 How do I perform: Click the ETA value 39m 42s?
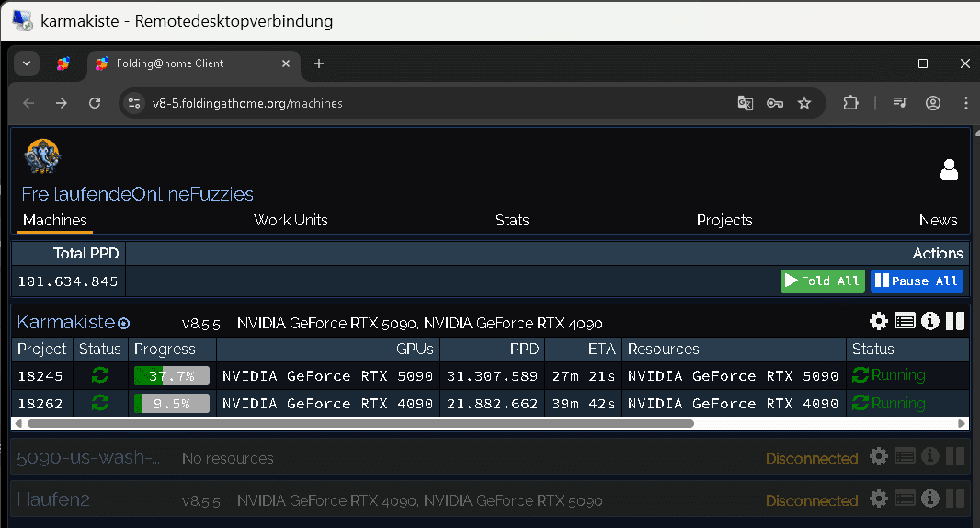pos(583,404)
